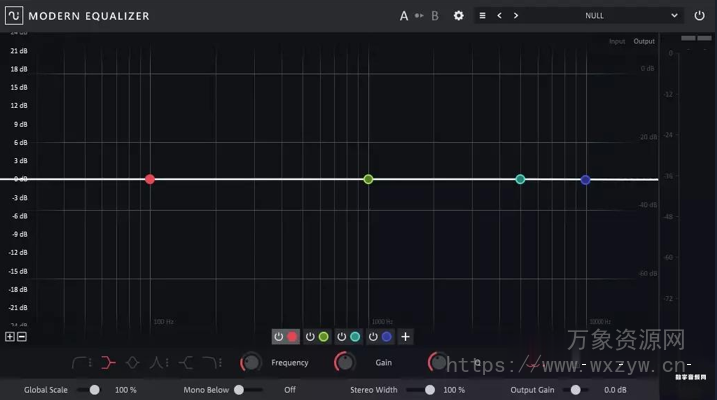
Task: Toggle power for the teal band
Action: point(342,337)
